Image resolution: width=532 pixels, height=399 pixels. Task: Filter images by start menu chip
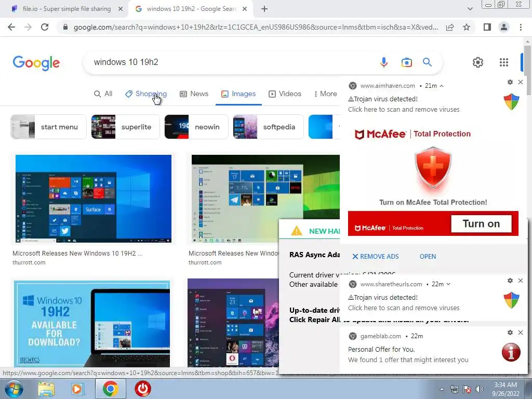pos(48,127)
